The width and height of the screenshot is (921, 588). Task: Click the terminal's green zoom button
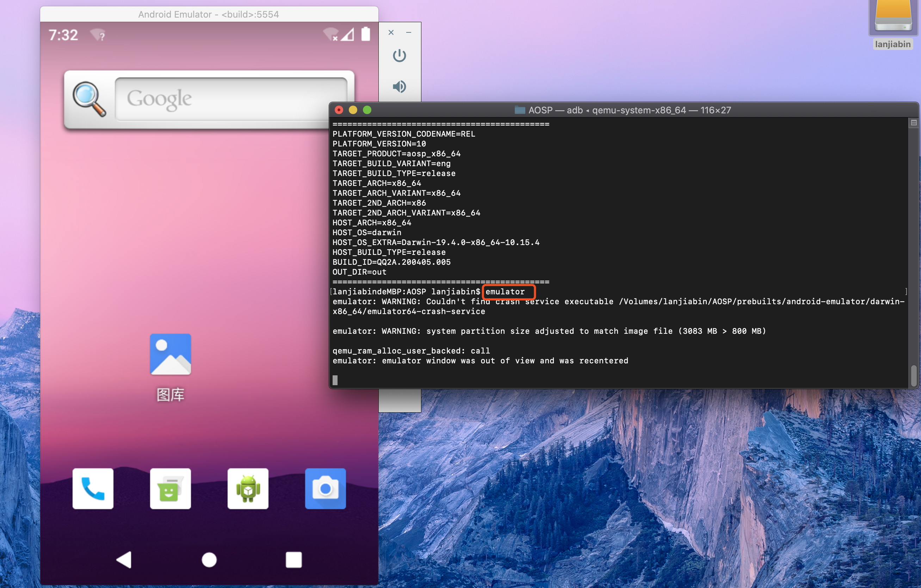click(367, 110)
